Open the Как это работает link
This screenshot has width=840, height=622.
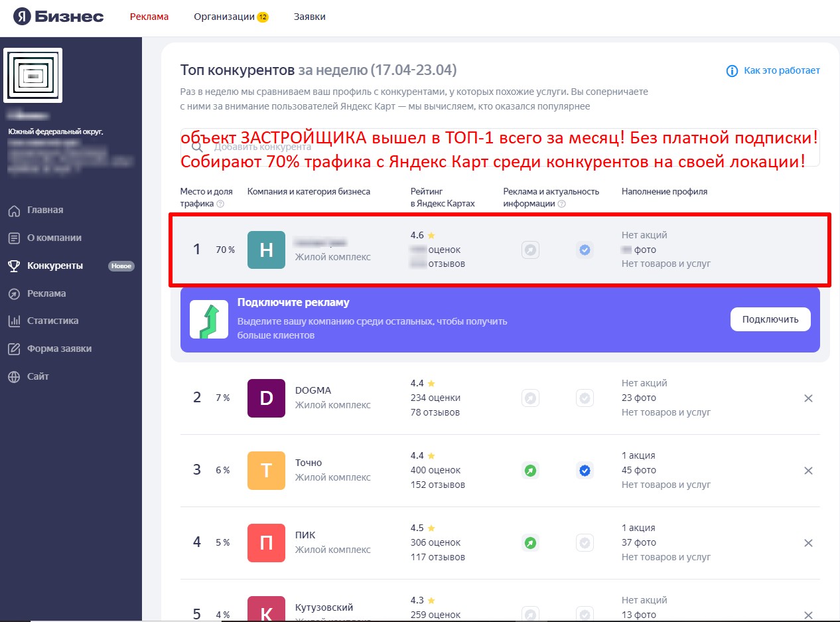point(774,70)
